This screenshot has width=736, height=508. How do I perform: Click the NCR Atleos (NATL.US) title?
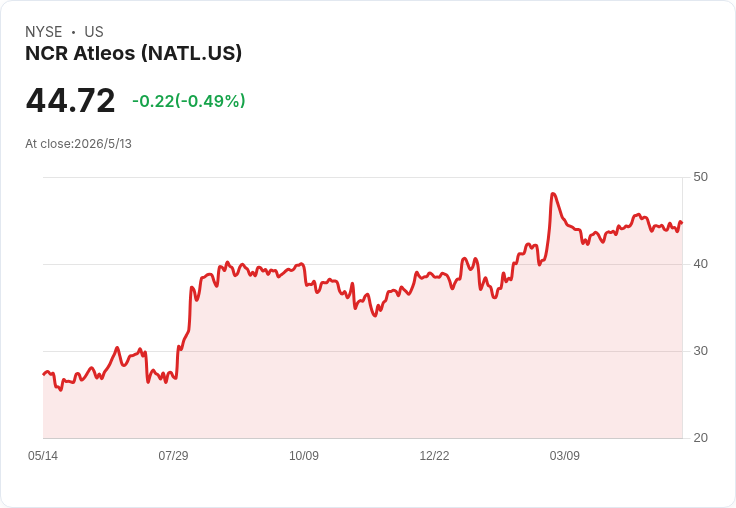click(x=134, y=53)
